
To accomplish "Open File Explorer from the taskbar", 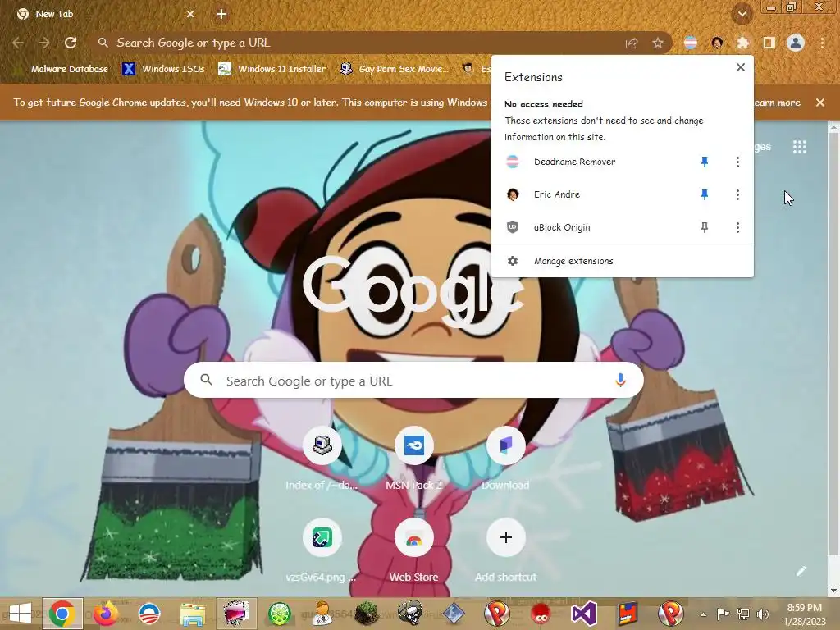I will click(192, 614).
